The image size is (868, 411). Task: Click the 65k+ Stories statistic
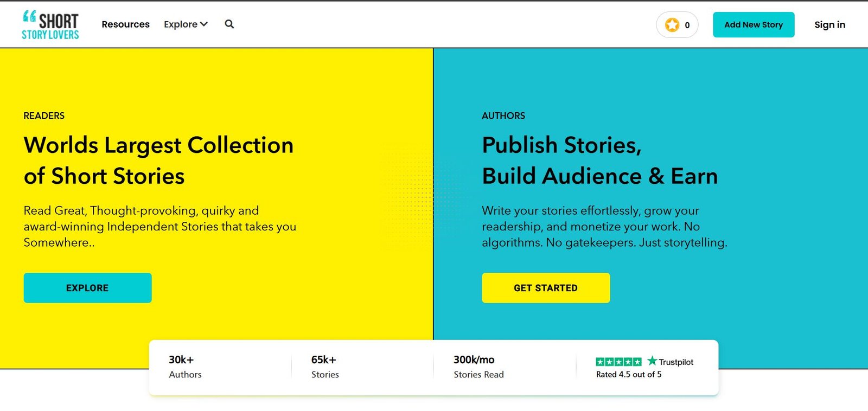325,367
